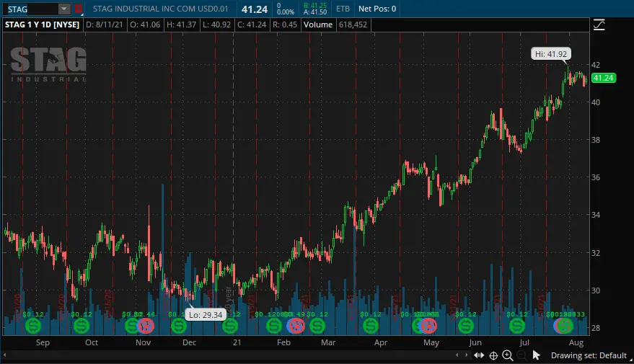Click the June dividend icon
The width and height of the screenshot is (634, 364).
pos(466,326)
